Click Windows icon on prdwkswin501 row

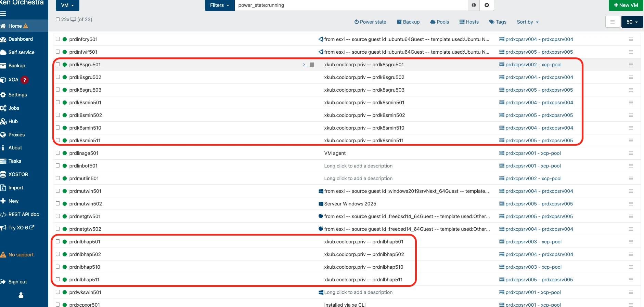[x=321, y=292]
